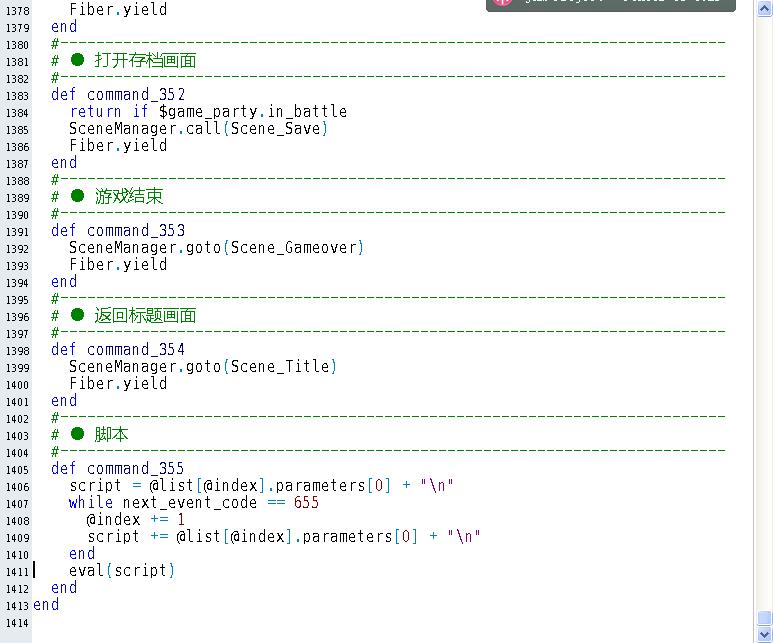Click 'end' keyword on line 1379

(64, 27)
